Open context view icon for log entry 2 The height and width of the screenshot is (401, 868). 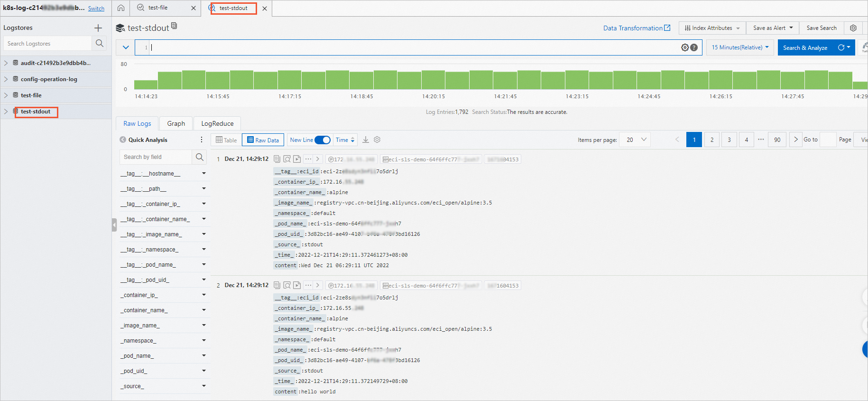coord(287,285)
